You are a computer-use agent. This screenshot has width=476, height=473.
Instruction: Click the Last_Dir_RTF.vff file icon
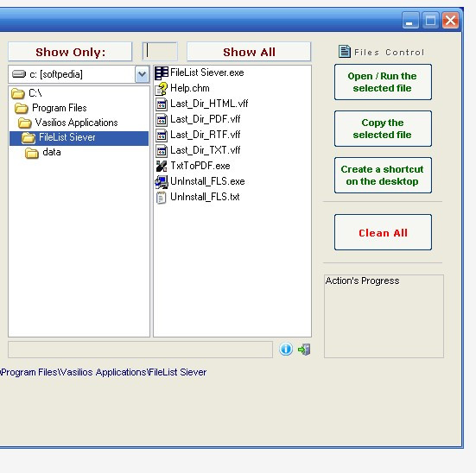pos(162,135)
